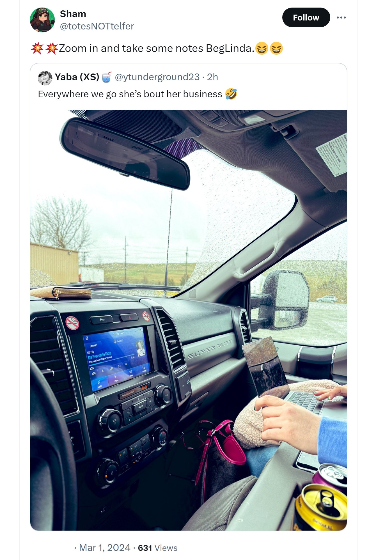Viewport: 392px width, 560px height.
Task: Open Sham's profile avatar
Action: click(x=42, y=20)
